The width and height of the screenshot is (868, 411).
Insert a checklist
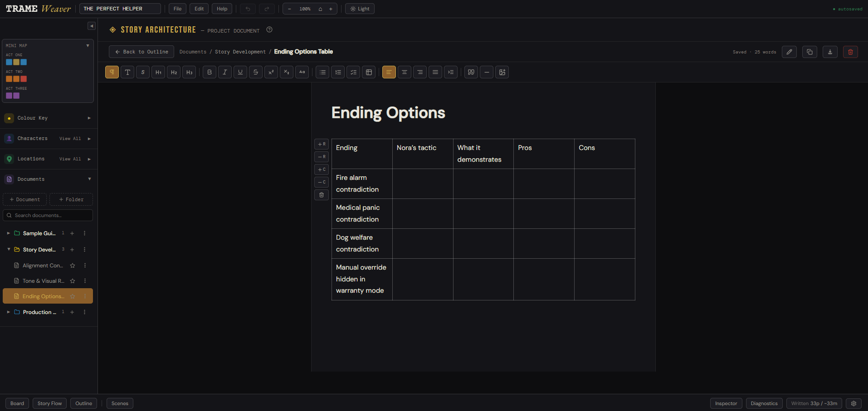353,72
